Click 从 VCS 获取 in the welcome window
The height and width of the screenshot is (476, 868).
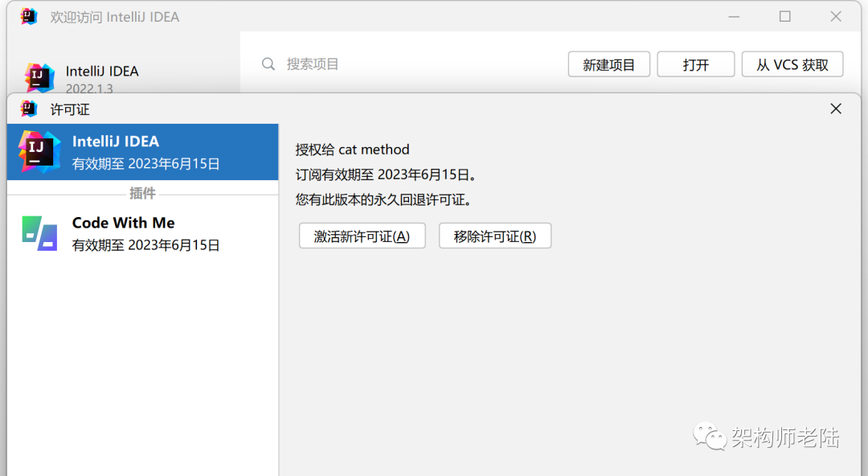pos(792,64)
